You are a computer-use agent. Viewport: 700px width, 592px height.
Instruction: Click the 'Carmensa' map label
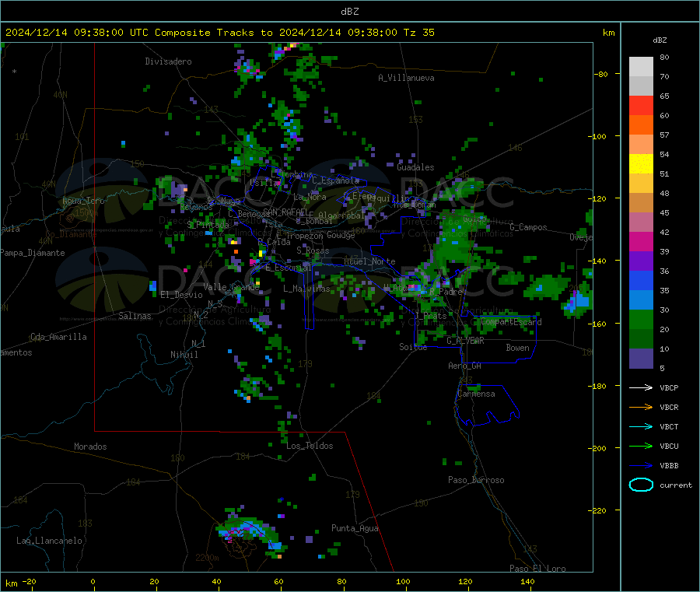476,394
